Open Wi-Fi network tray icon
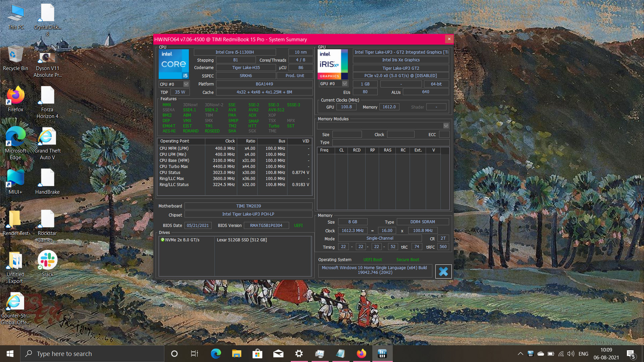The image size is (644, 362). pyautogui.click(x=561, y=354)
